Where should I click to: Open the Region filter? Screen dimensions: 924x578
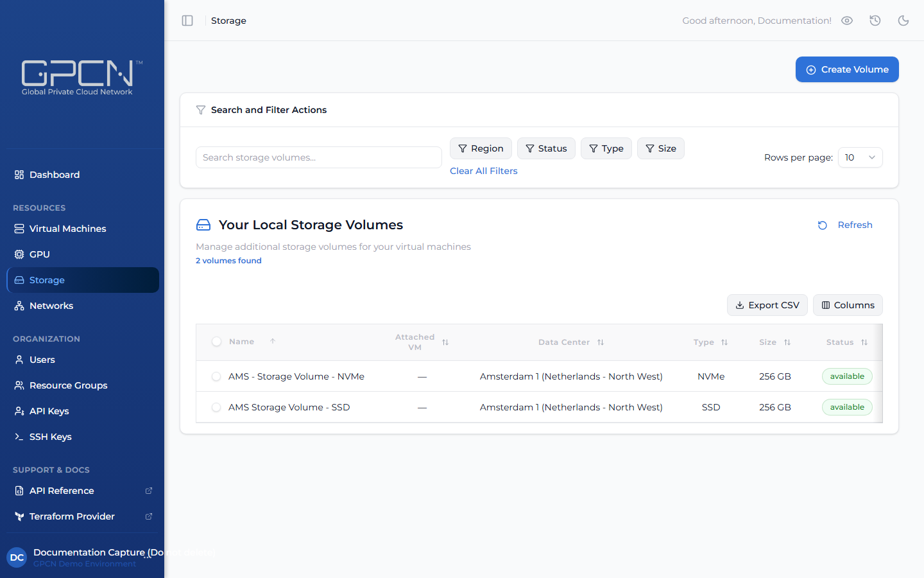[x=481, y=148]
